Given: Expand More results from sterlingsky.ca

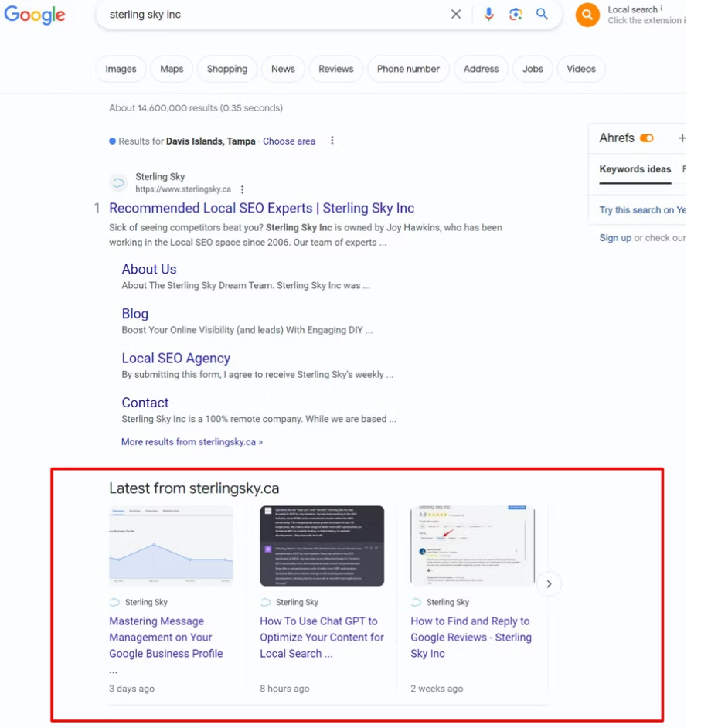Looking at the screenshot, I should [192, 442].
